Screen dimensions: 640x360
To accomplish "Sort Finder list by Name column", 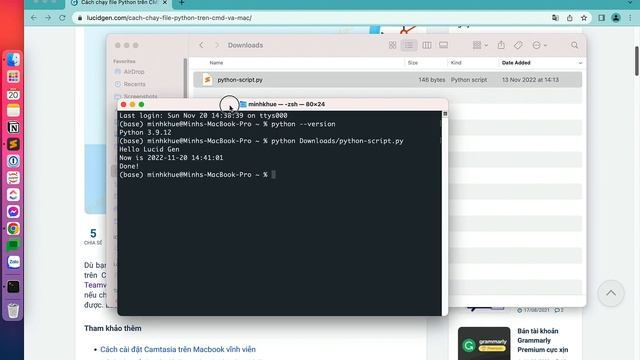I will (x=216, y=63).
